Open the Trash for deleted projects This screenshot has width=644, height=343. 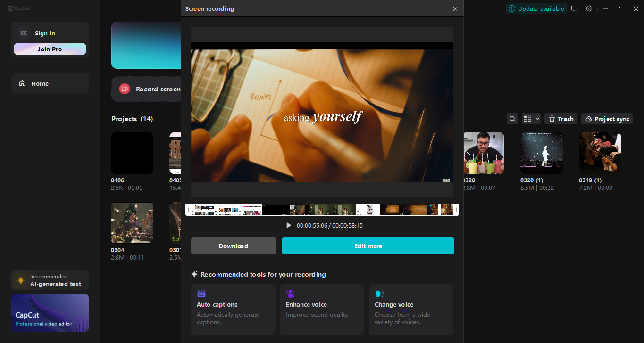tap(560, 118)
